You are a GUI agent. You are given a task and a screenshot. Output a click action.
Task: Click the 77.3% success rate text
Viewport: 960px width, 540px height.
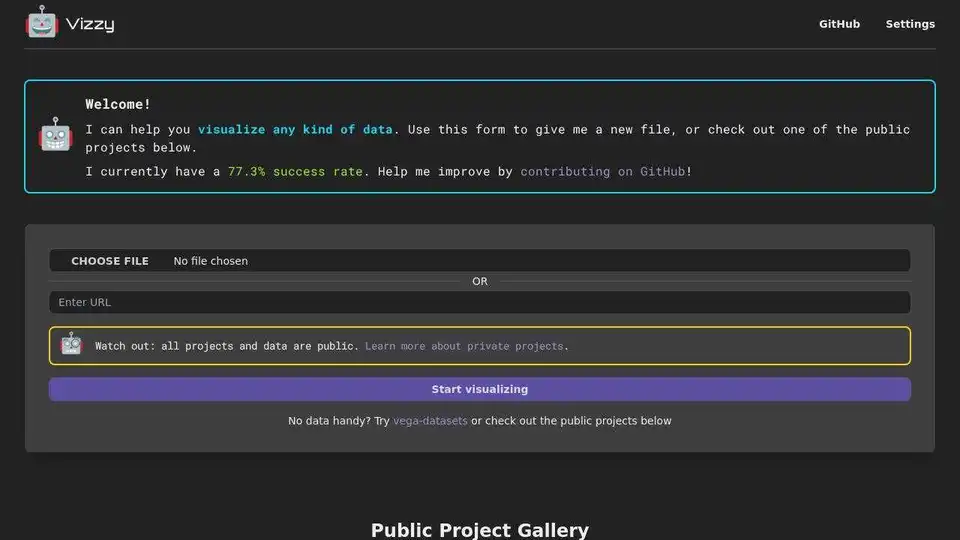pyautogui.click(x=295, y=171)
